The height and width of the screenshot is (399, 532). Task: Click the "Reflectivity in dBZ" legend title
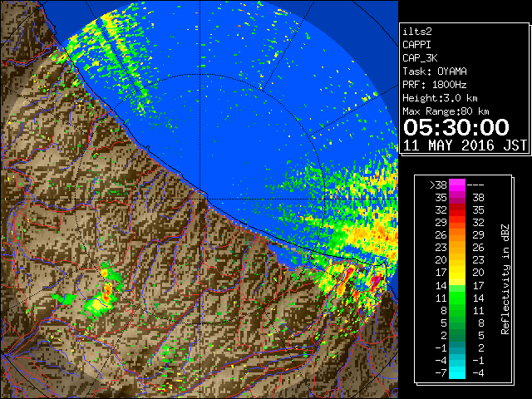click(x=505, y=279)
